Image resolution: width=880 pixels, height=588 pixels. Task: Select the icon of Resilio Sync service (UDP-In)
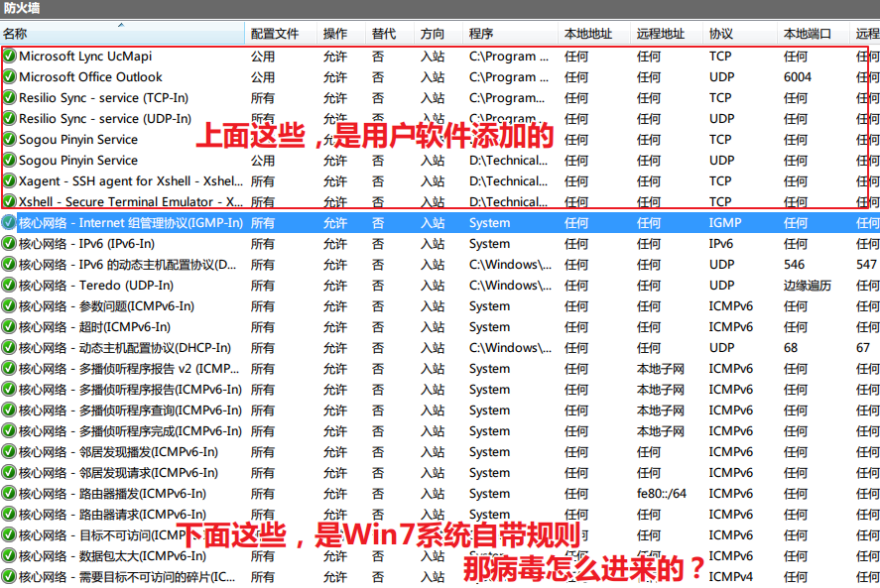pos(10,118)
